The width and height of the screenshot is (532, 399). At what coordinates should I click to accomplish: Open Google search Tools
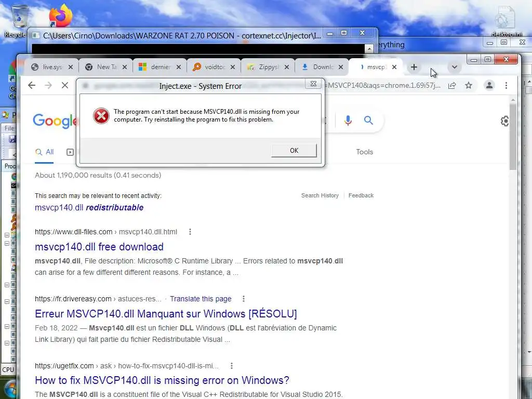[x=364, y=152]
